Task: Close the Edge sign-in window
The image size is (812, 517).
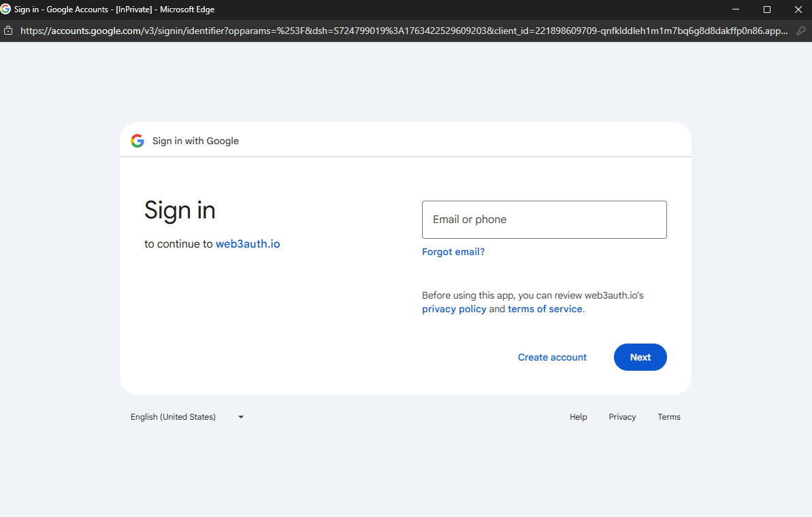Action: pos(798,10)
